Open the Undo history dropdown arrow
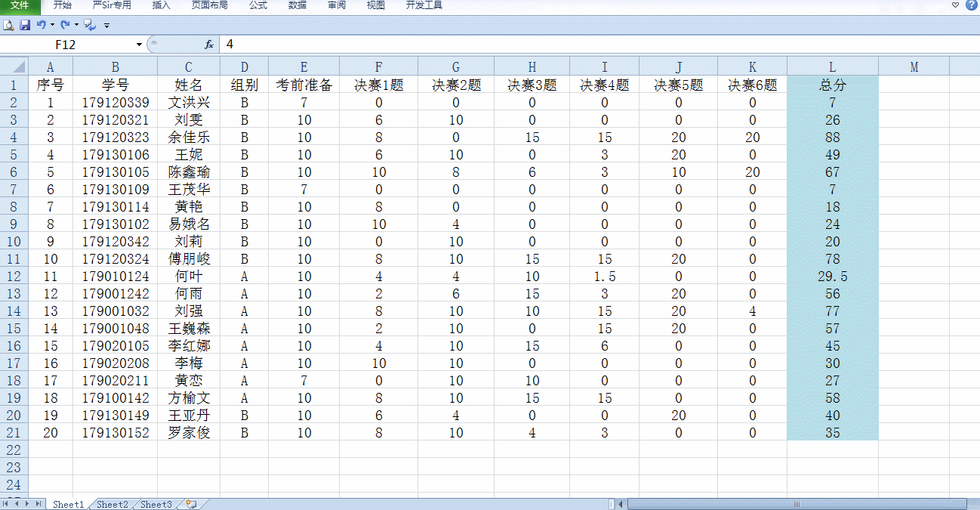980x510 pixels. coord(52,26)
